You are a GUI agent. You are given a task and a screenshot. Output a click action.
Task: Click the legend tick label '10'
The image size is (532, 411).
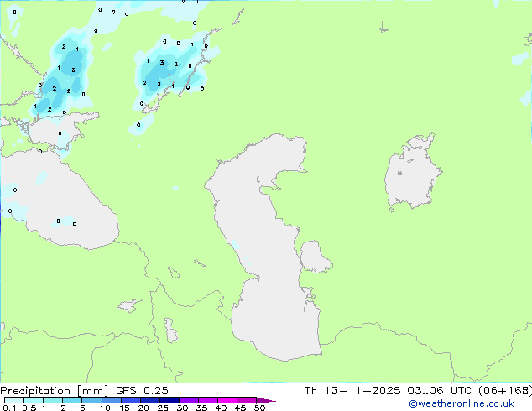(105, 408)
